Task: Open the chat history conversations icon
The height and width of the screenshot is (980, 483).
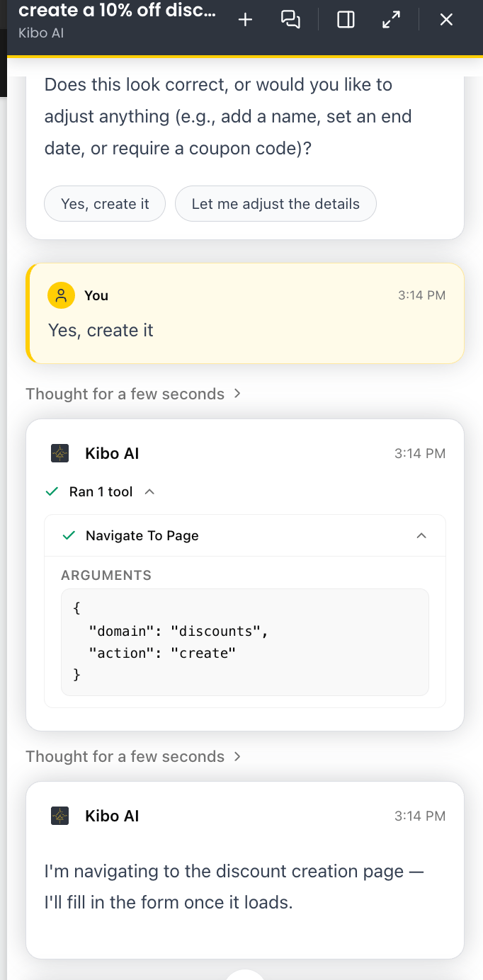Action: click(x=290, y=20)
